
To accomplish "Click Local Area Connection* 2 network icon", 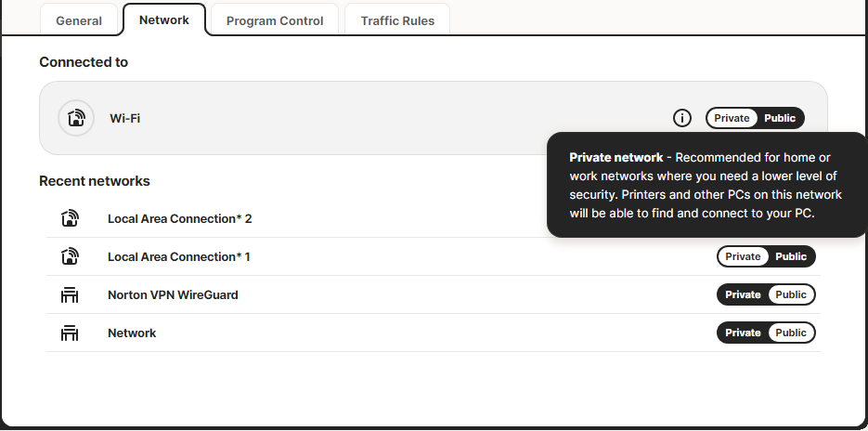I will (x=70, y=218).
